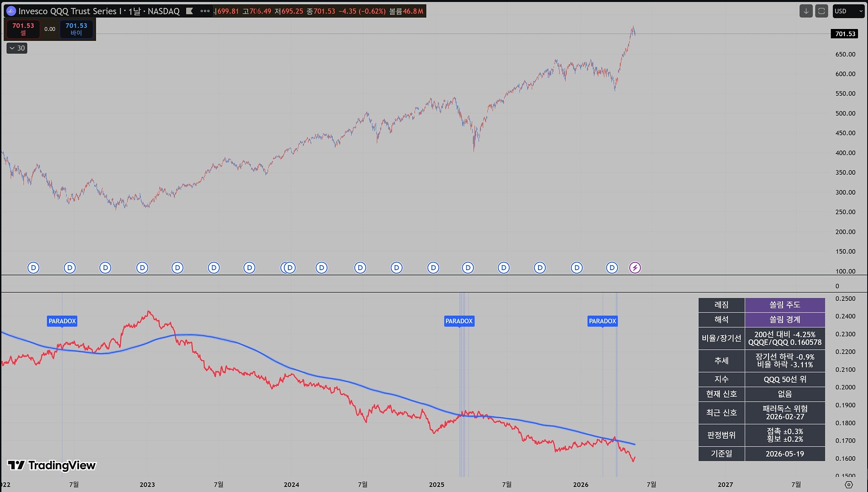
Task: Click the 기준일 row label
Action: [x=722, y=454]
